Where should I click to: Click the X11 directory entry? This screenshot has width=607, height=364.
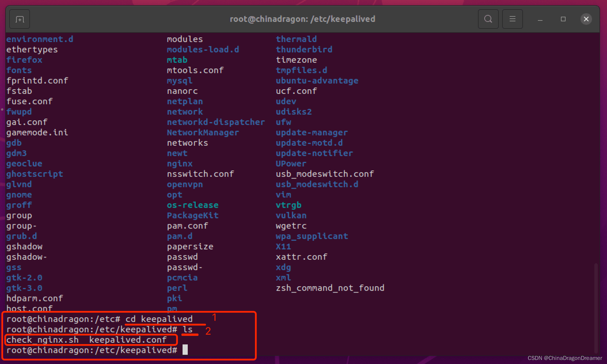(x=283, y=247)
